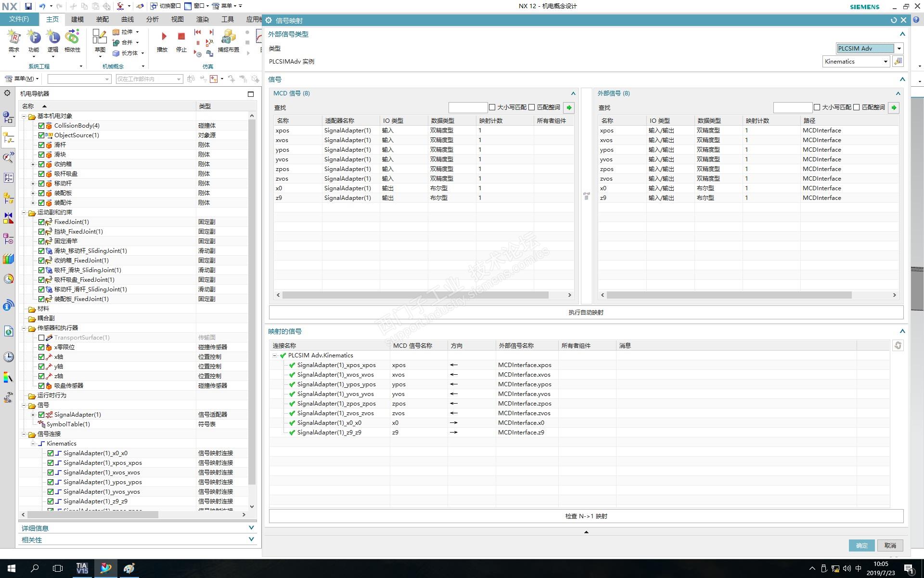The image size is (924, 578).
Task: Enable the TransportSurface(1) checkbox
Action: point(41,338)
